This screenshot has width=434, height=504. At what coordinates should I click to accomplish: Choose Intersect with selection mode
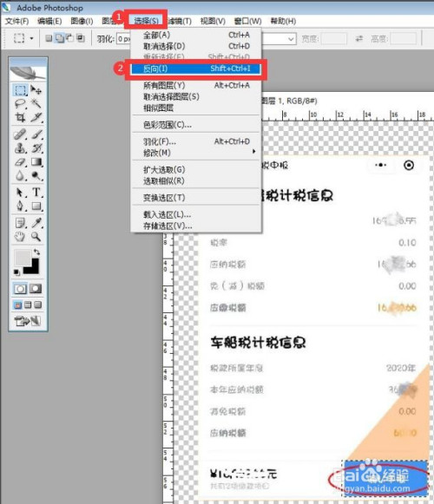click(81, 38)
